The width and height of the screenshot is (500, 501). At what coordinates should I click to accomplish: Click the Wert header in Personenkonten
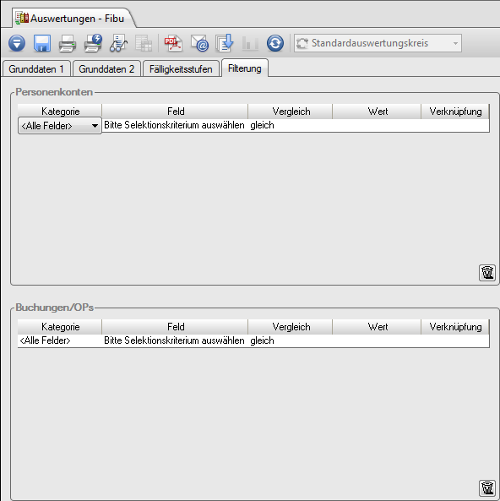377,111
